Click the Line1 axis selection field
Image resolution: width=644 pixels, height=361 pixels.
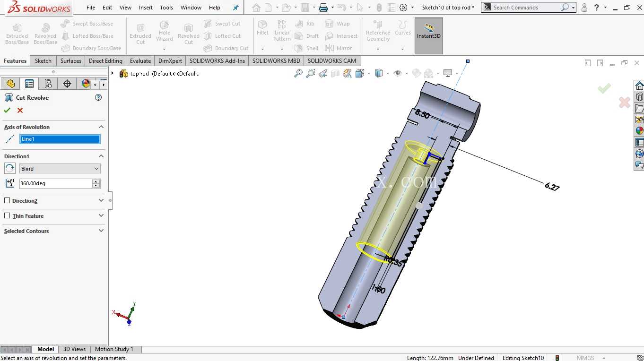pos(60,139)
